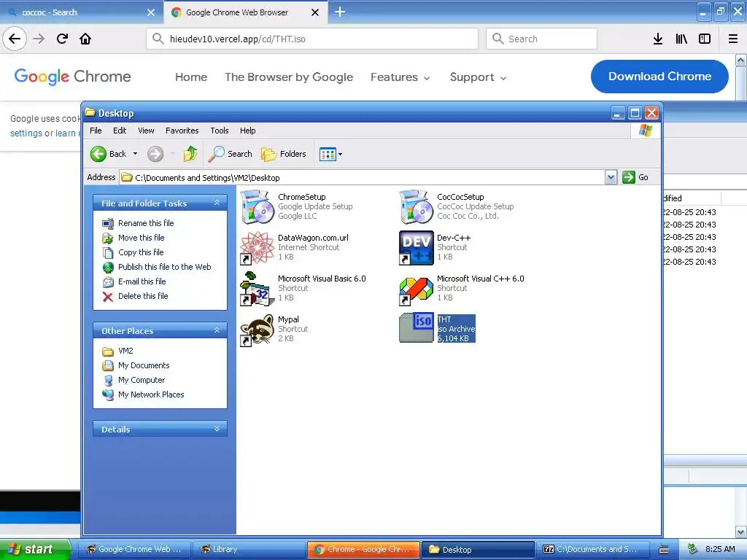This screenshot has height=560, width=747.
Task: Open Explorer Search magnifier tool
Action: click(231, 154)
